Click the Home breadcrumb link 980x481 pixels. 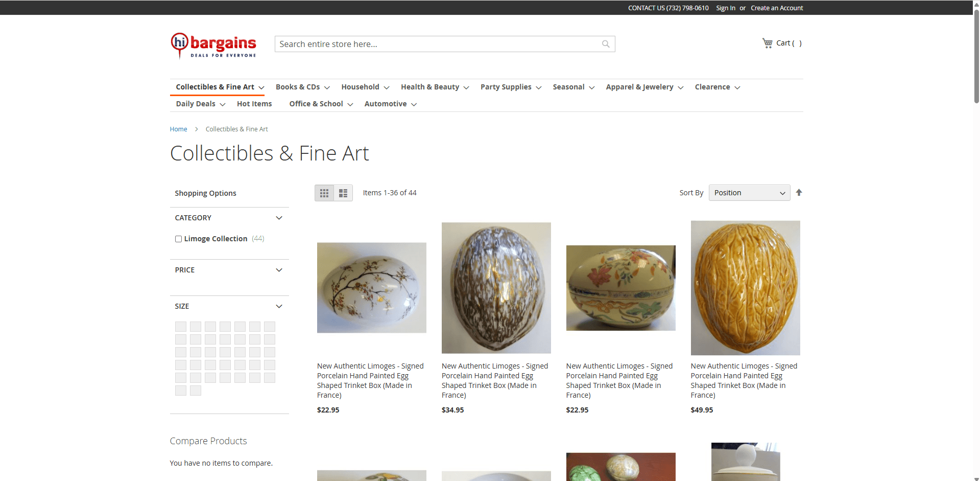(178, 129)
